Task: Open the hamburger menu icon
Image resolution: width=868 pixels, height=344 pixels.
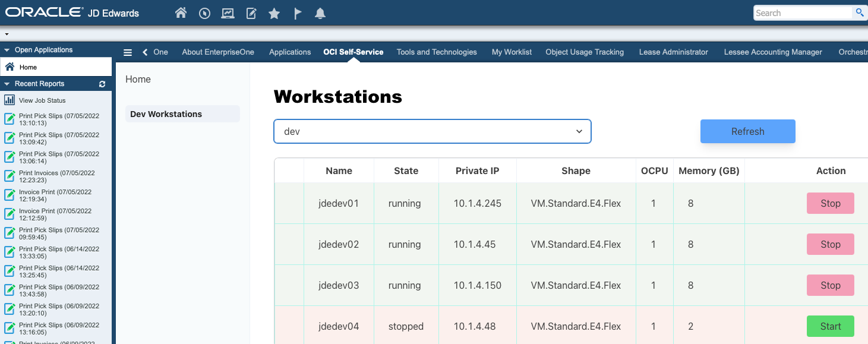Action: pos(128,52)
